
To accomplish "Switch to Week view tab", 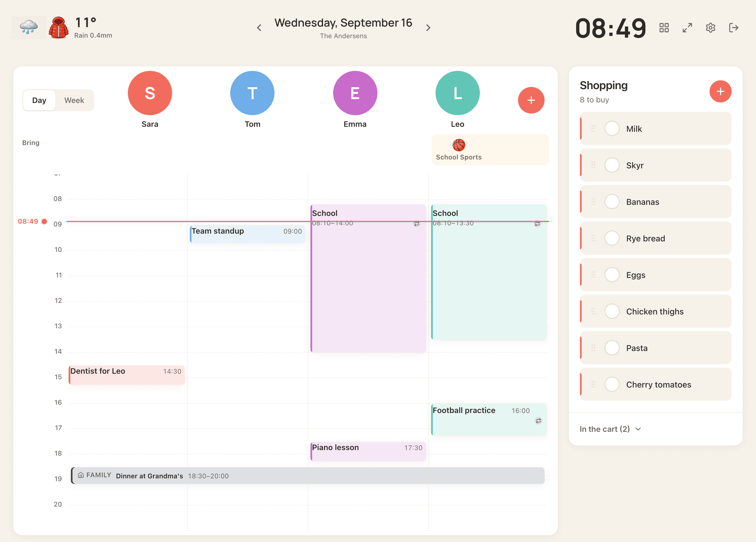I will click(74, 100).
